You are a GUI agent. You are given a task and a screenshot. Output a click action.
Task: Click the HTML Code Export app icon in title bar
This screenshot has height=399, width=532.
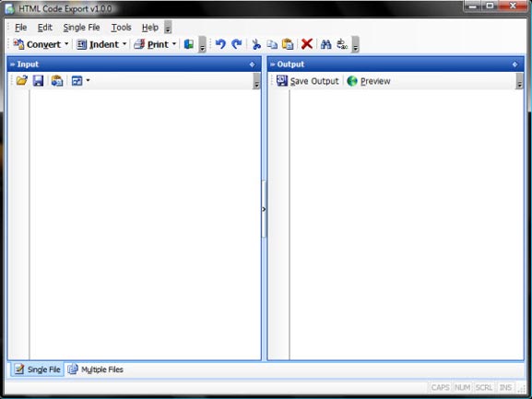point(10,9)
